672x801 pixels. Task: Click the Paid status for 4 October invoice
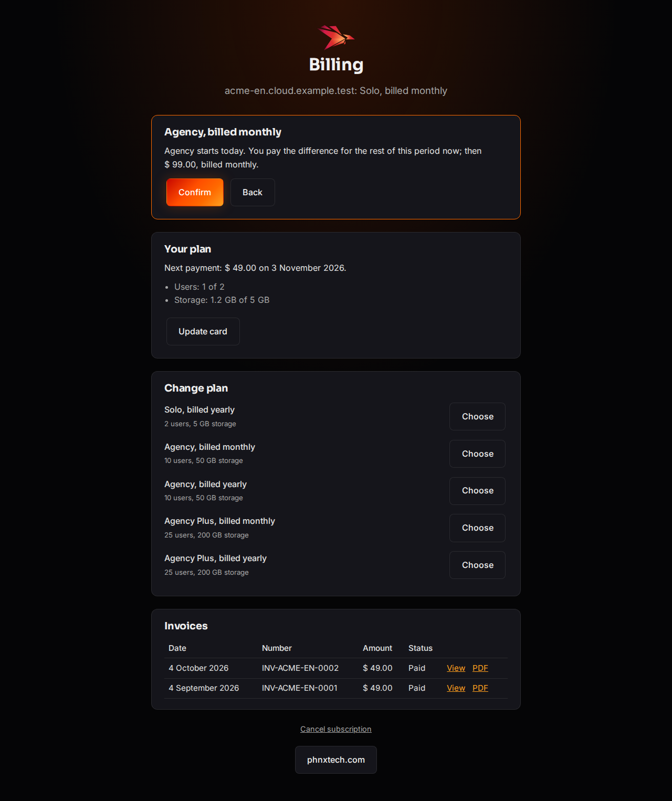click(417, 668)
